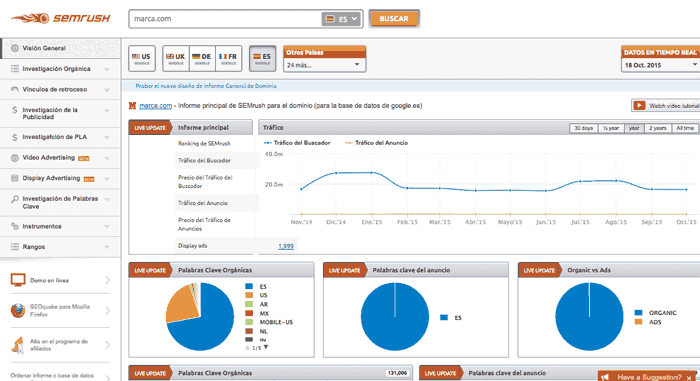Click the Visión General globe icon

(x=15, y=48)
